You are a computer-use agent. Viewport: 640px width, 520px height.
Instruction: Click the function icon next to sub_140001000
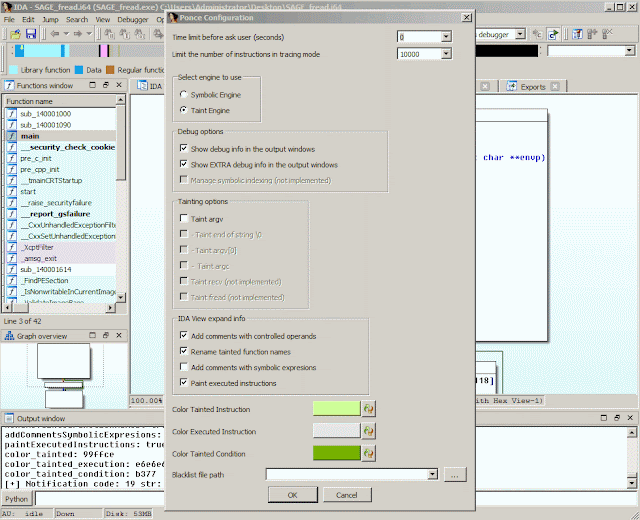click(12, 114)
